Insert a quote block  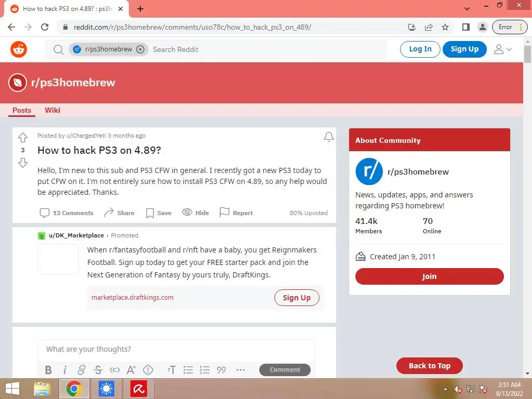pos(221,370)
